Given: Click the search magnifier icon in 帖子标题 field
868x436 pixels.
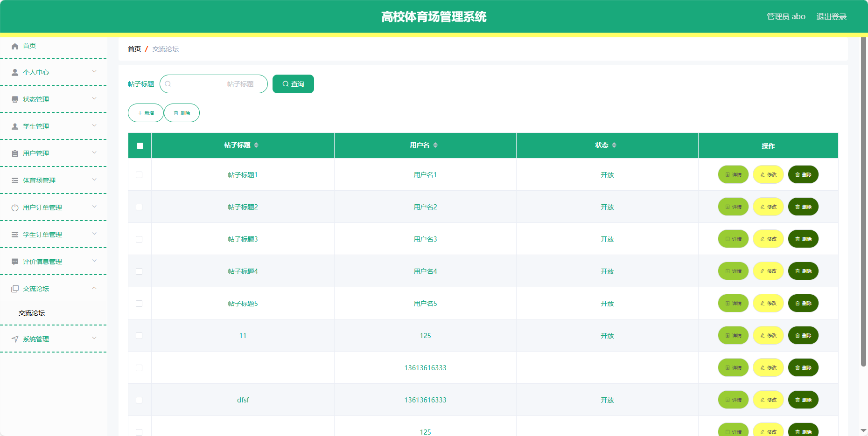Looking at the screenshot, I should 168,84.
